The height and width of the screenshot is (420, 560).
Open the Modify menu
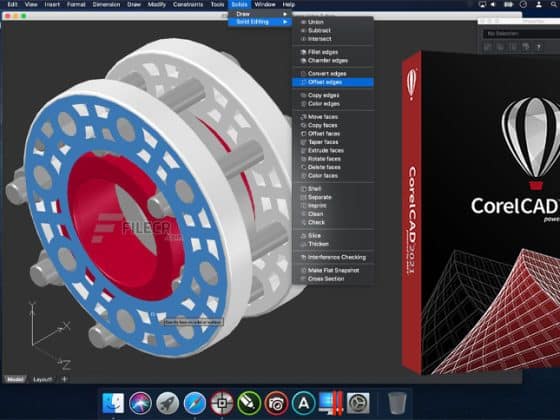point(157,4)
